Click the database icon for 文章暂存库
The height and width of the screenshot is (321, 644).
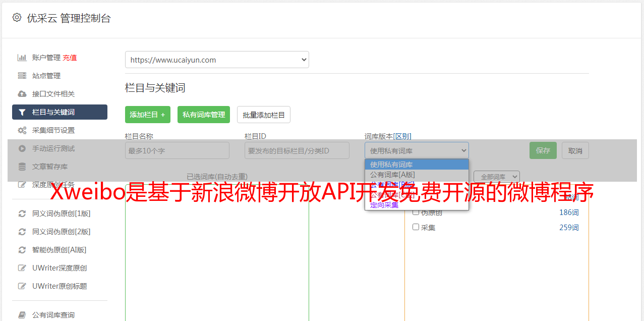pyautogui.click(x=22, y=167)
